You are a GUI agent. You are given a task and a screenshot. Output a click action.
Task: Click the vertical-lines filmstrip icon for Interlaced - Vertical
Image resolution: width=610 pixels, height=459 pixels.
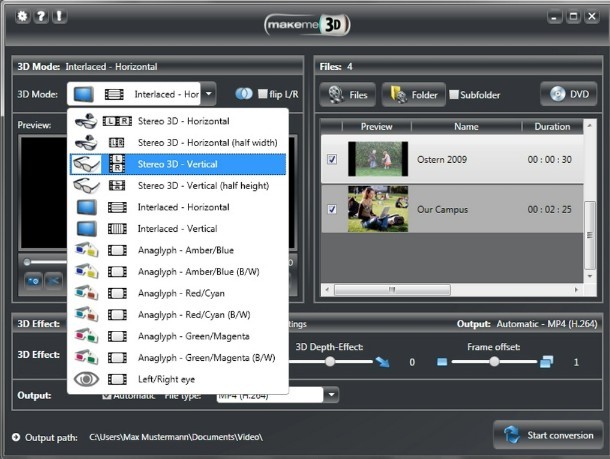pyautogui.click(x=117, y=229)
